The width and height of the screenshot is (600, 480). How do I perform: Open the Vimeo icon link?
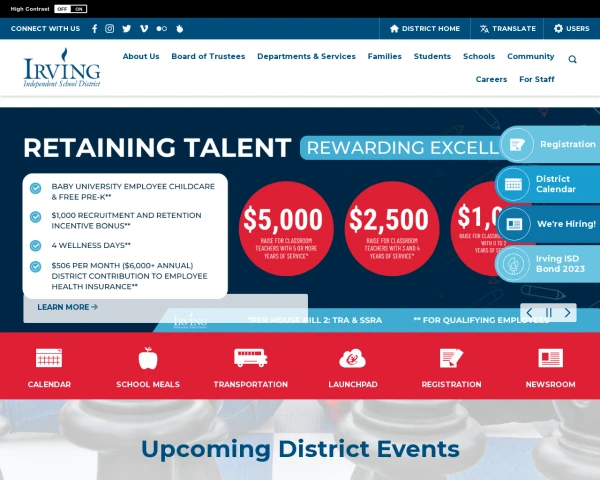click(144, 29)
